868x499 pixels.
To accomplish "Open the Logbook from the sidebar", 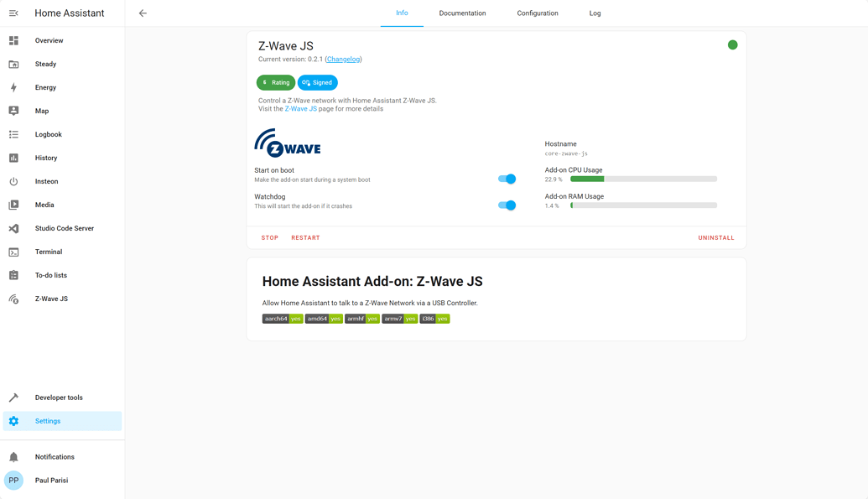I will [48, 134].
